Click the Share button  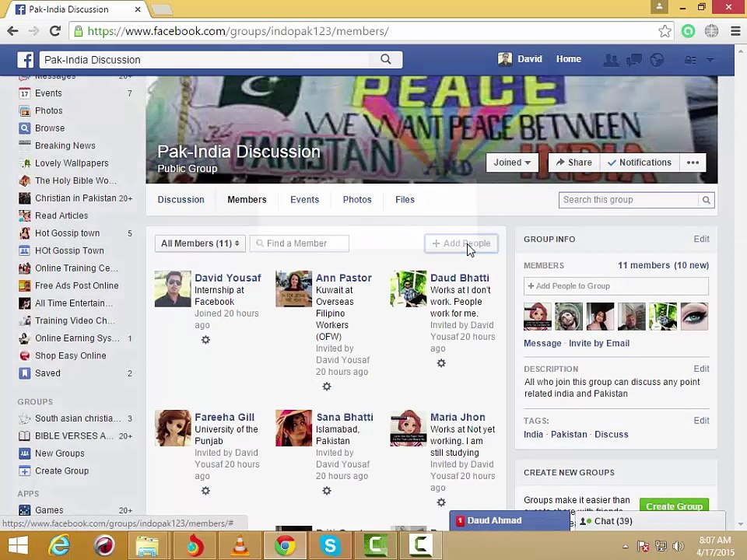click(x=574, y=163)
